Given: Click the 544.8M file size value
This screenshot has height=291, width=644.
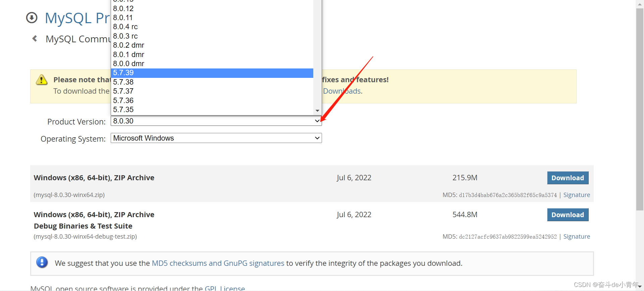Looking at the screenshot, I should pyautogui.click(x=465, y=214).
